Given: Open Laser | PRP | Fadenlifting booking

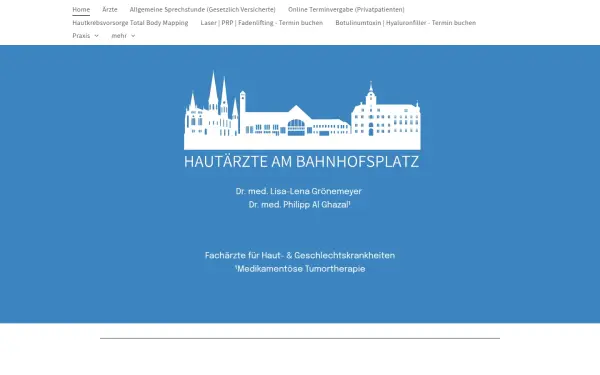Looking at the screenshot, I should (262, 23).
